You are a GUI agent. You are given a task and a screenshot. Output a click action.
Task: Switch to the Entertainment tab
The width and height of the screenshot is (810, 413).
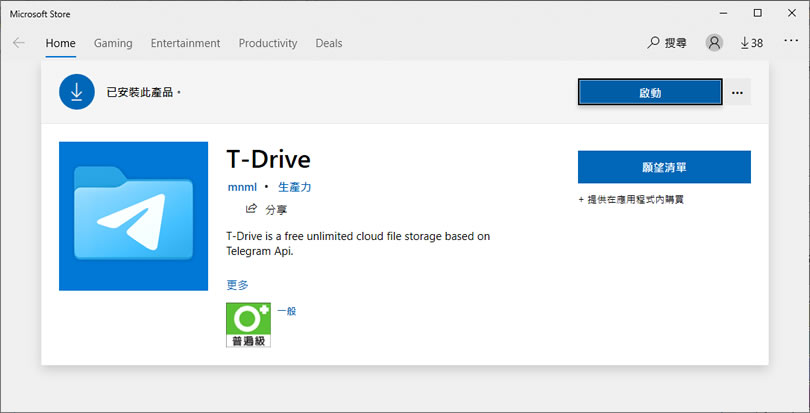[x=185, y=43]
